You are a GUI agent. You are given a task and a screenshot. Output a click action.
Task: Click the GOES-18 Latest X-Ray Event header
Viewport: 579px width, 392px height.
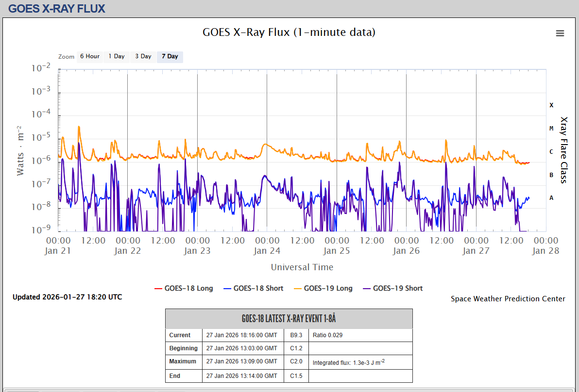pyautogui.click(x=289, y=319)
